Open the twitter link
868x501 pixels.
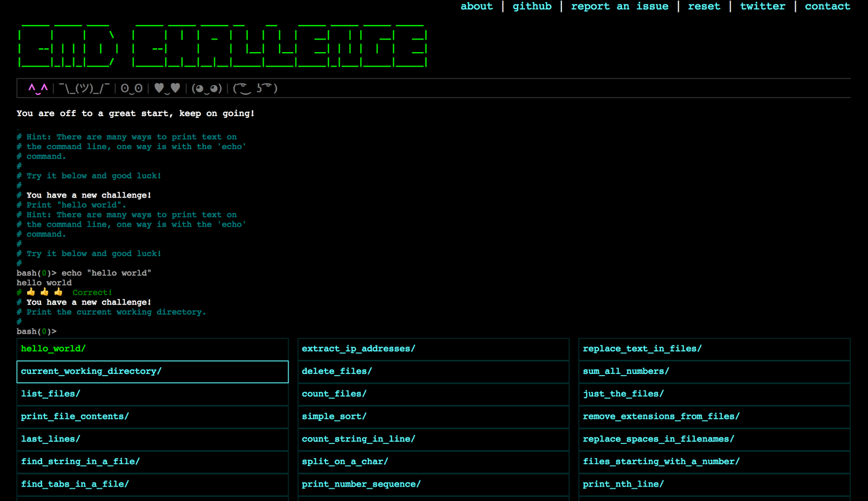point(762,6)
